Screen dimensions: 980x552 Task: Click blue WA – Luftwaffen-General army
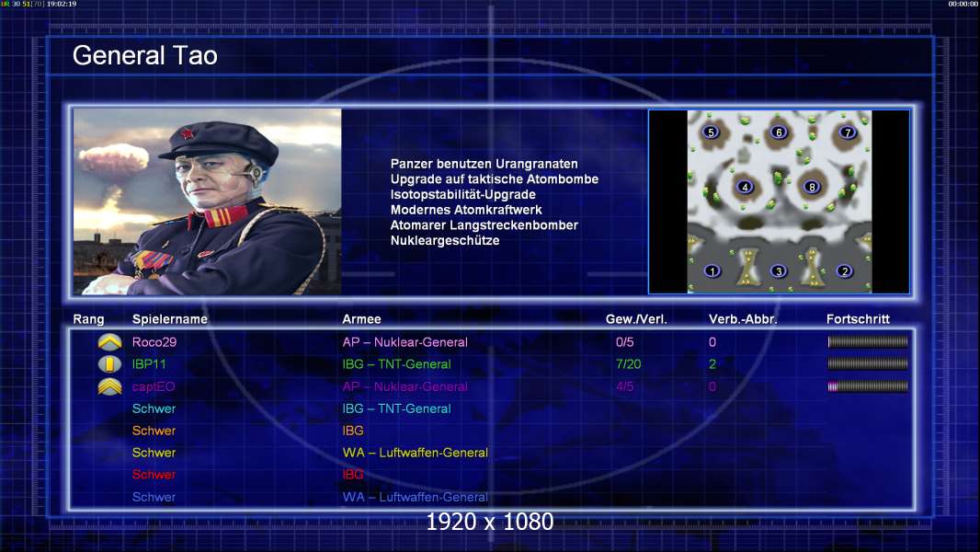(x=415, y=497)
